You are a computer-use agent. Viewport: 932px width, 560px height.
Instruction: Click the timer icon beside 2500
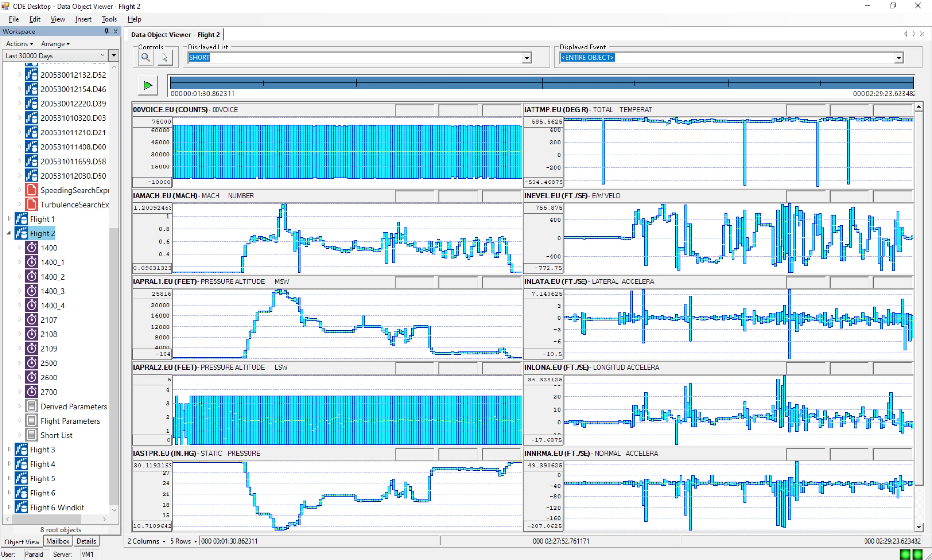tap(32, 363)
